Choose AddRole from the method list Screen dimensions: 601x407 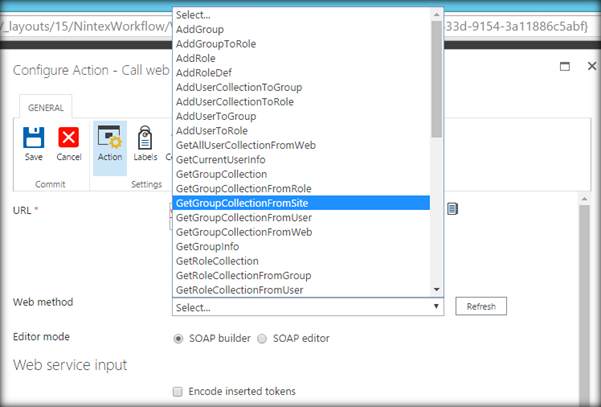point(301,58)
